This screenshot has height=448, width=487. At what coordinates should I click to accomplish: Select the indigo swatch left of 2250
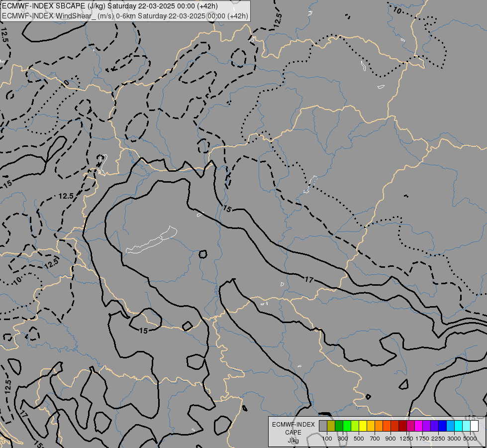(x=434, y=426)
